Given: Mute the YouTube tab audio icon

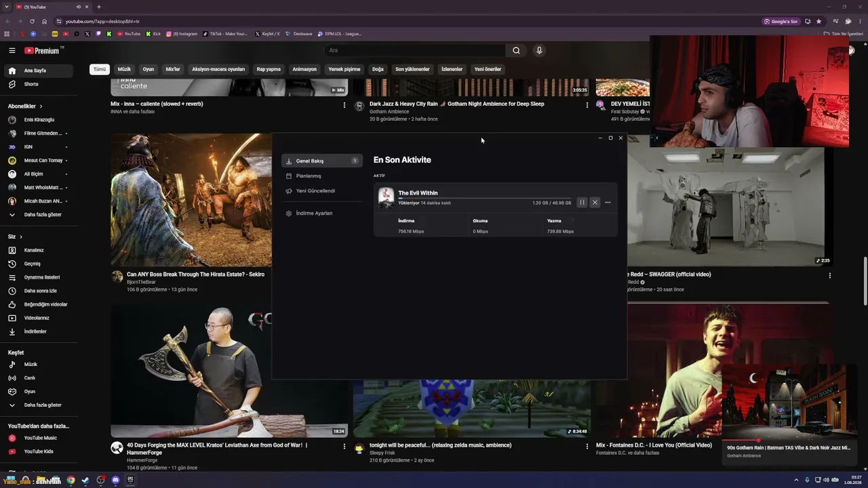Looking at the screenshot, I should click(x=79, y=7).
